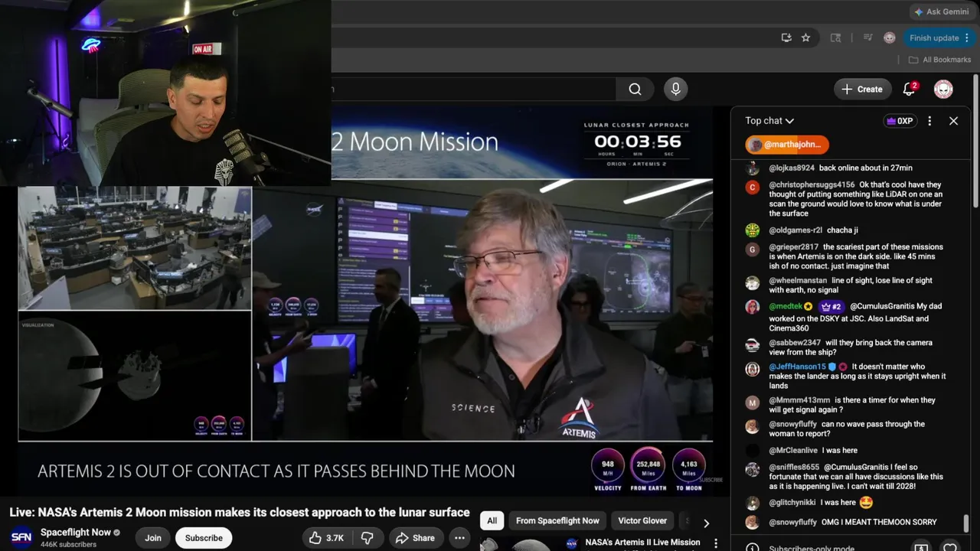Image resolution: width=980 pixels, height=551 pixels.
Task: Open the Spaceflight Now channel name link
Action: [x=76, y=533]
